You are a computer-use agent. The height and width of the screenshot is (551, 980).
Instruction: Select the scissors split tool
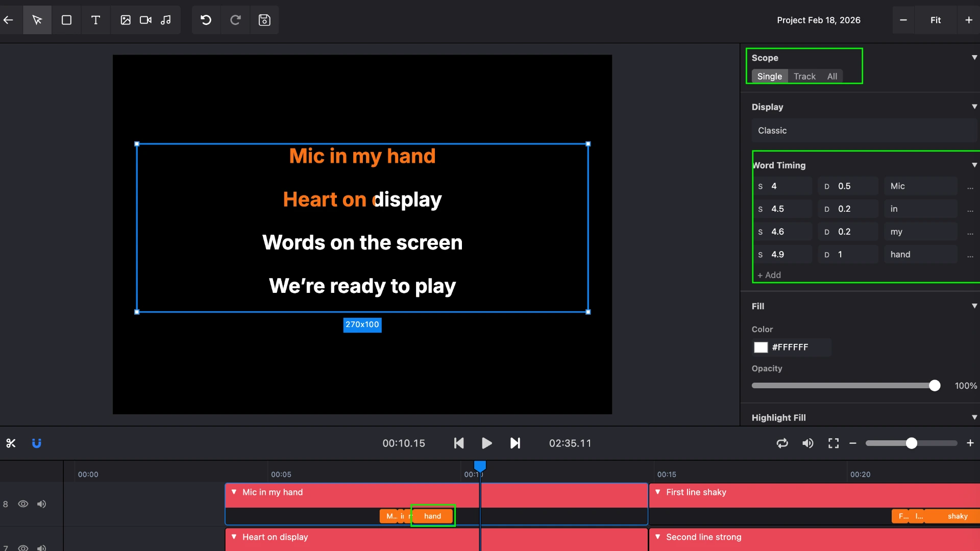(x=11, y=443)
